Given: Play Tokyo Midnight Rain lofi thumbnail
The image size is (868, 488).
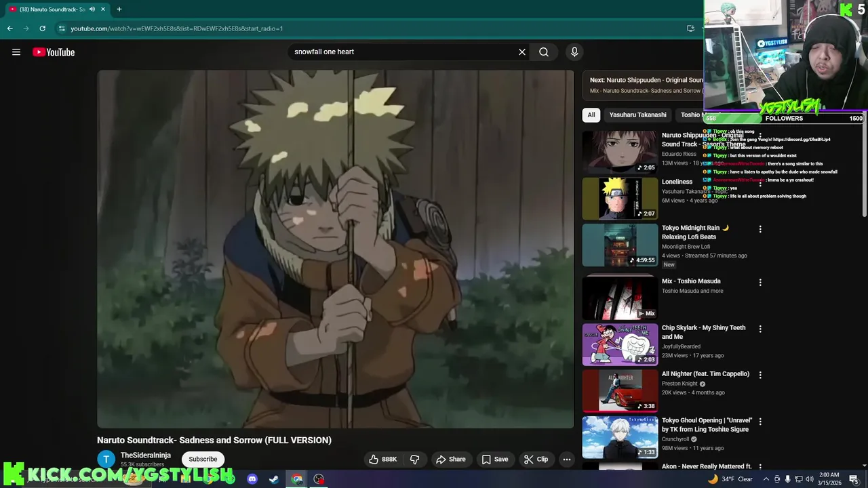Looking at the screenshot, I should click(620, 245).
